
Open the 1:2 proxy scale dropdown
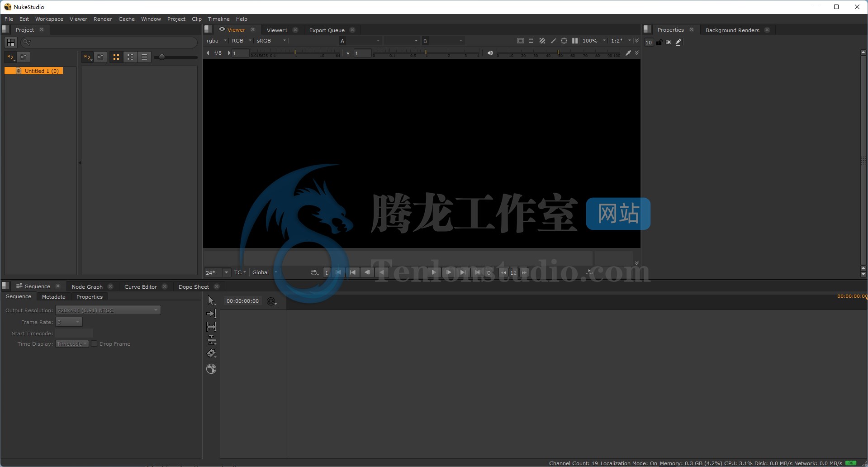coord(621,41)
